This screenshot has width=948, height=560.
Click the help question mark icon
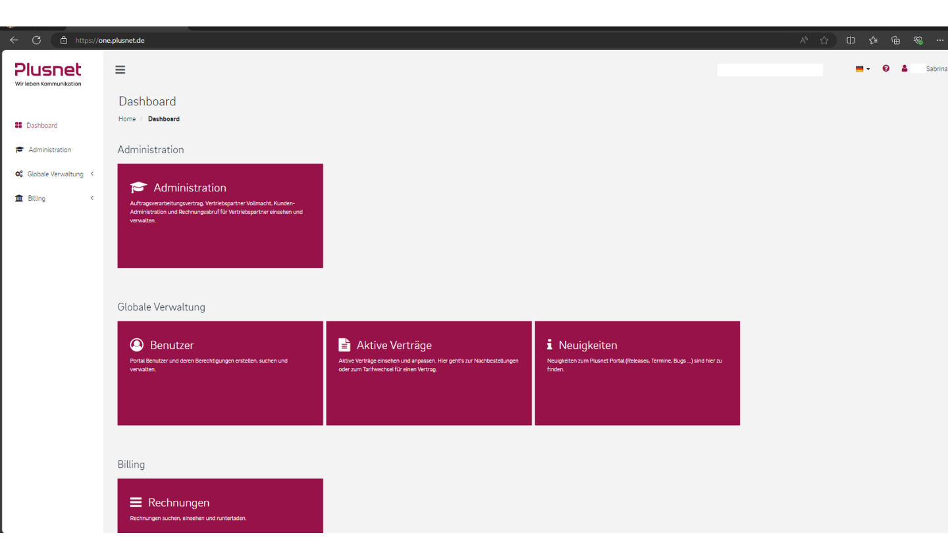[886, 68]
